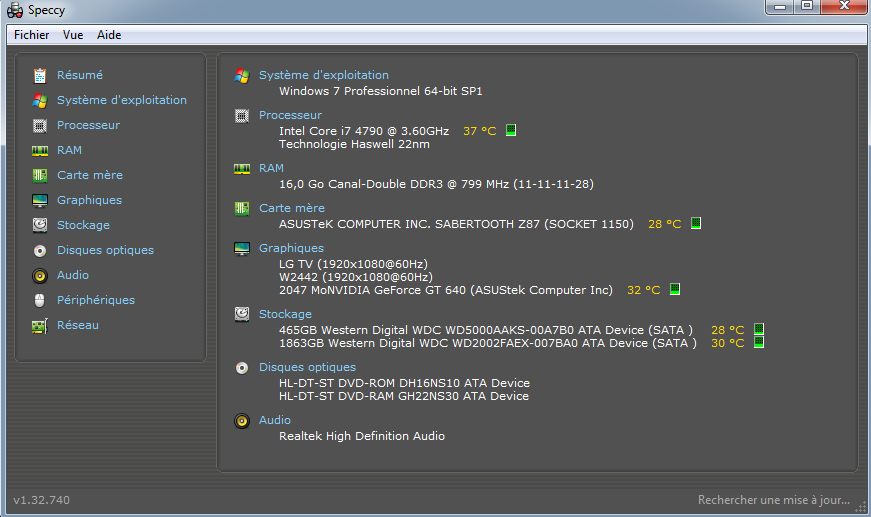
Task: Select Graphiques in the left sidebar
Action: [89, 200]
